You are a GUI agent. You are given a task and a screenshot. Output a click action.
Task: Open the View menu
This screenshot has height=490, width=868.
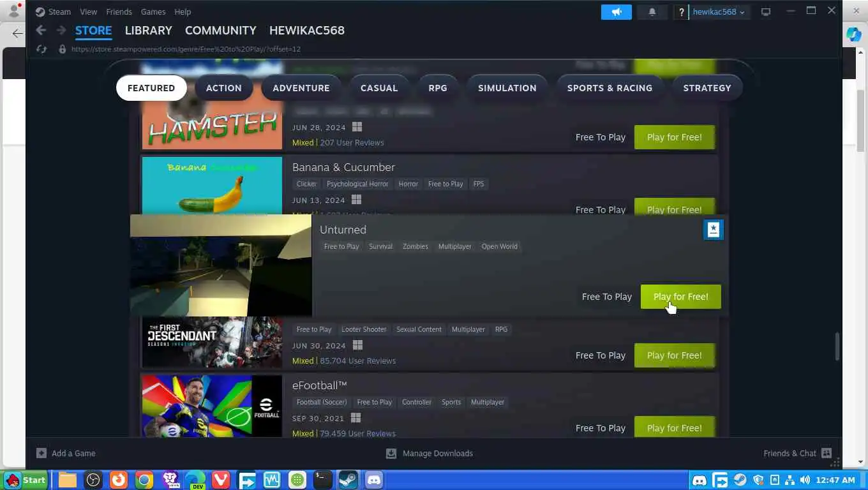[89, 11]
